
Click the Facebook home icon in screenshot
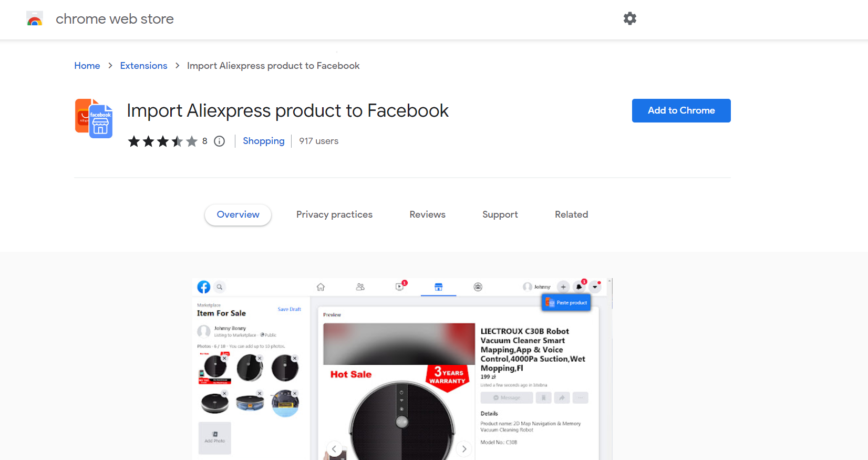tap(321, 287)
